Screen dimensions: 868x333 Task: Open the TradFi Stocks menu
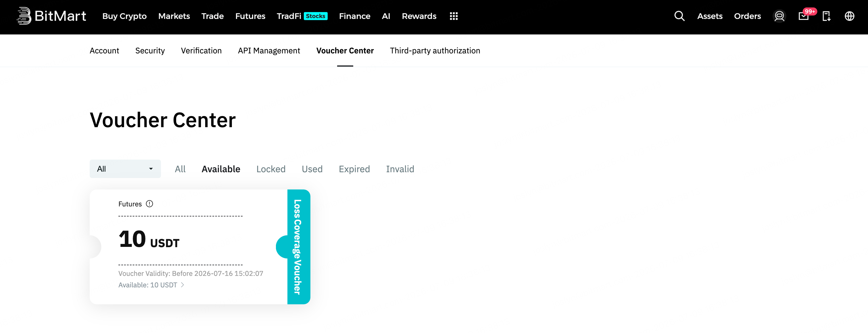(x=302, y=16)
